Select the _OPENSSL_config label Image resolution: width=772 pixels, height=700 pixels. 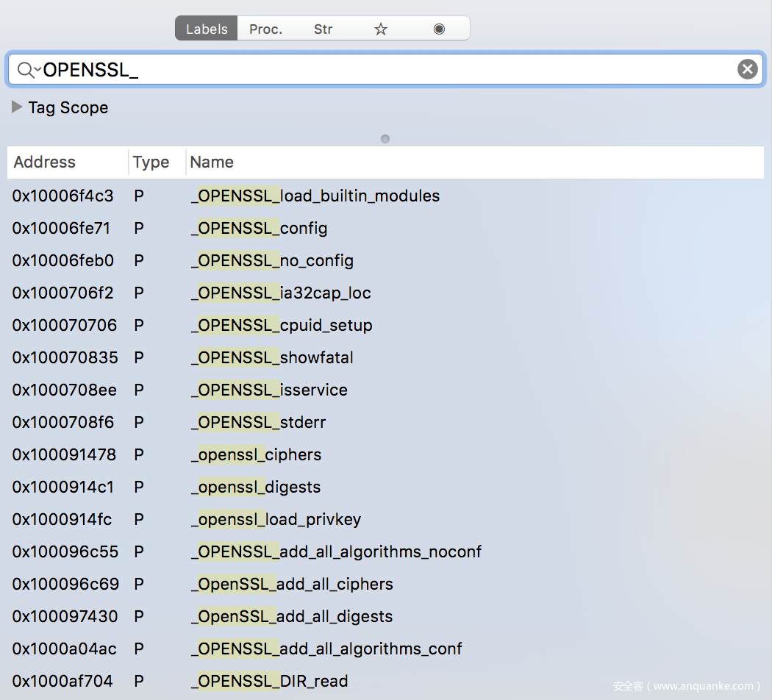point(260,229)
